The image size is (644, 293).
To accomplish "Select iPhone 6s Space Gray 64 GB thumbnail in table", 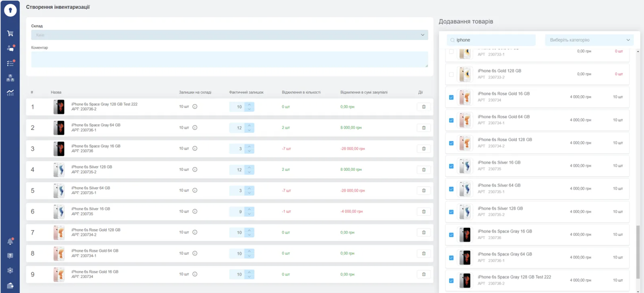I will point(59,128).
